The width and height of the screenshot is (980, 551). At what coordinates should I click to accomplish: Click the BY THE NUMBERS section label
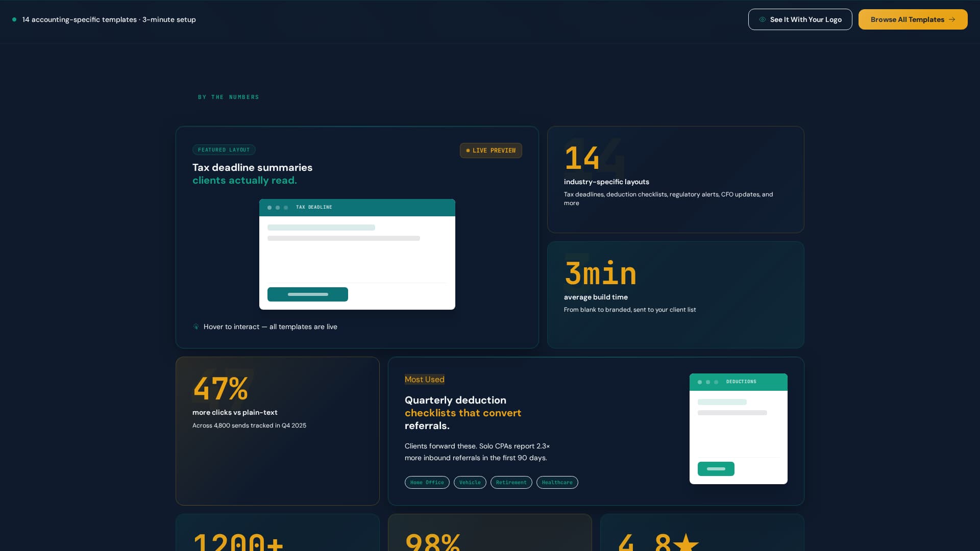(x=229, y=97)
